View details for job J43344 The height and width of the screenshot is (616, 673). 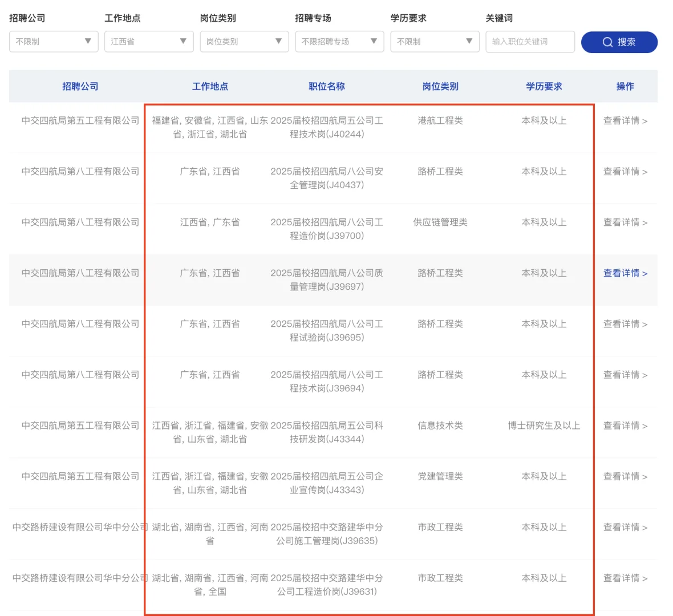(x=625, y=425)
